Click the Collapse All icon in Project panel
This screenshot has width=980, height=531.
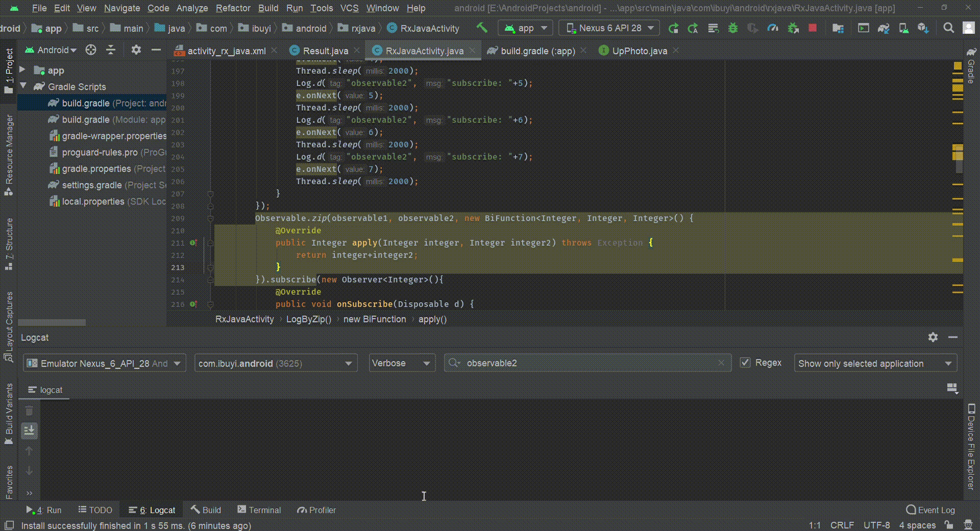point(111,50)
